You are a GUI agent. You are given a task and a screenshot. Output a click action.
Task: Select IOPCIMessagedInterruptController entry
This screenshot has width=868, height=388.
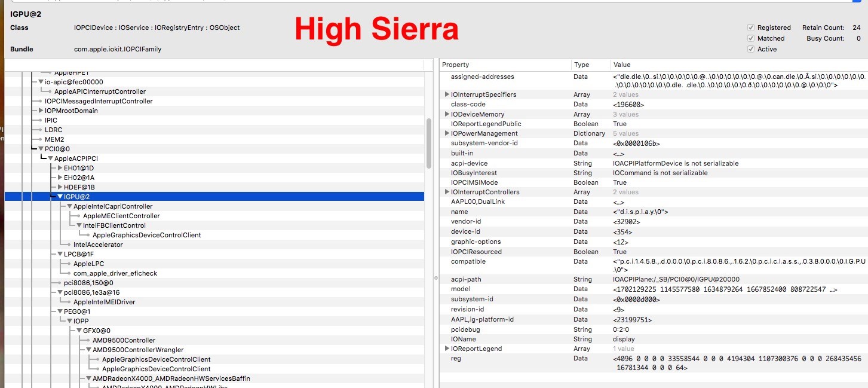pos(99,101)
